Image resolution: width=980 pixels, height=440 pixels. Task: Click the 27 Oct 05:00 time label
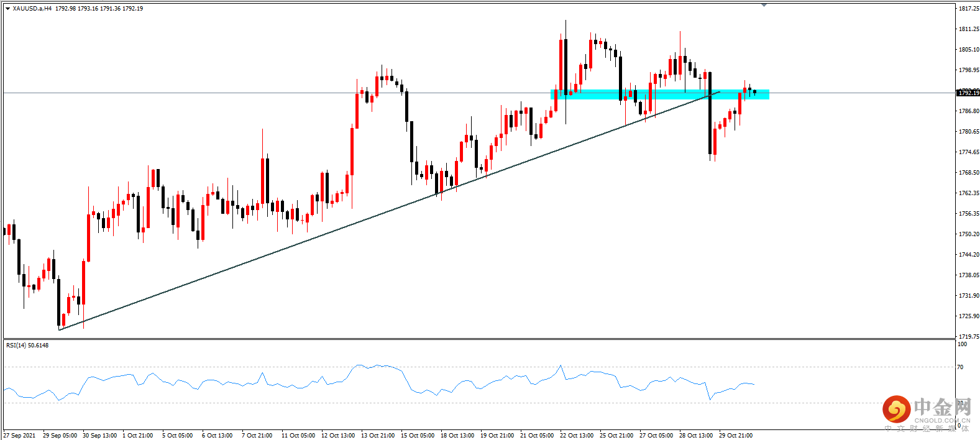point(656,436)
